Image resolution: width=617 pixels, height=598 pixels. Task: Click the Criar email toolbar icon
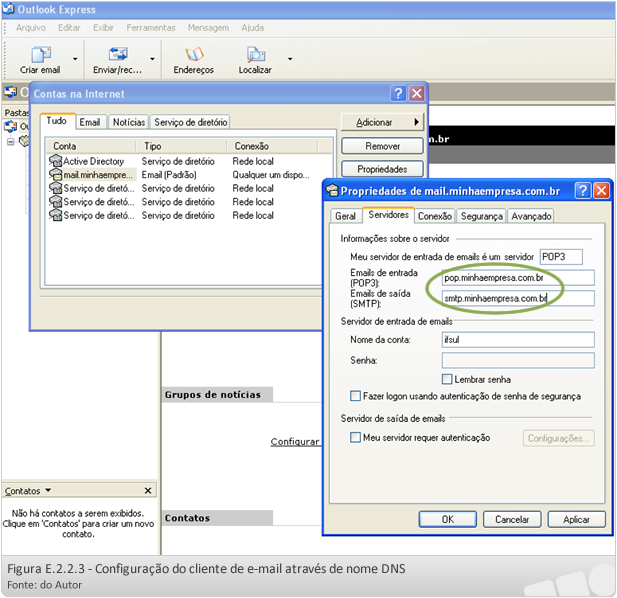click(41, 54)
